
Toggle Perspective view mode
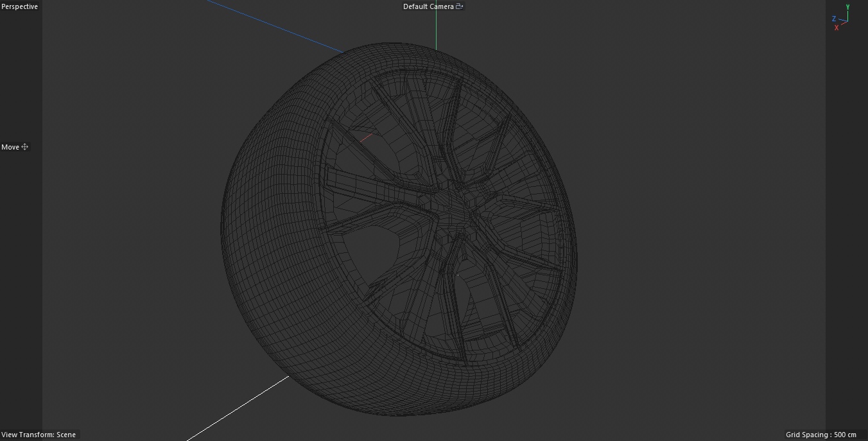tap(19, 6)
